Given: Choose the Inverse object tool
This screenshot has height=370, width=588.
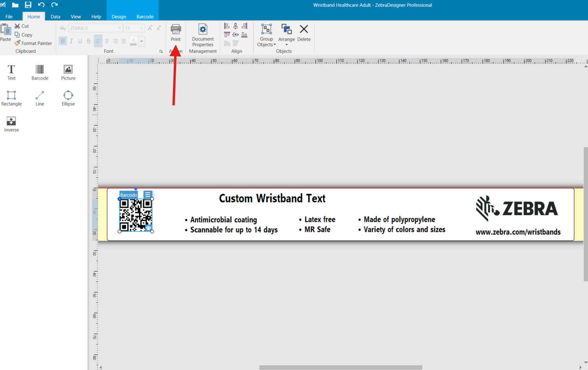Looking at the screenshot, I should point(11,124).
